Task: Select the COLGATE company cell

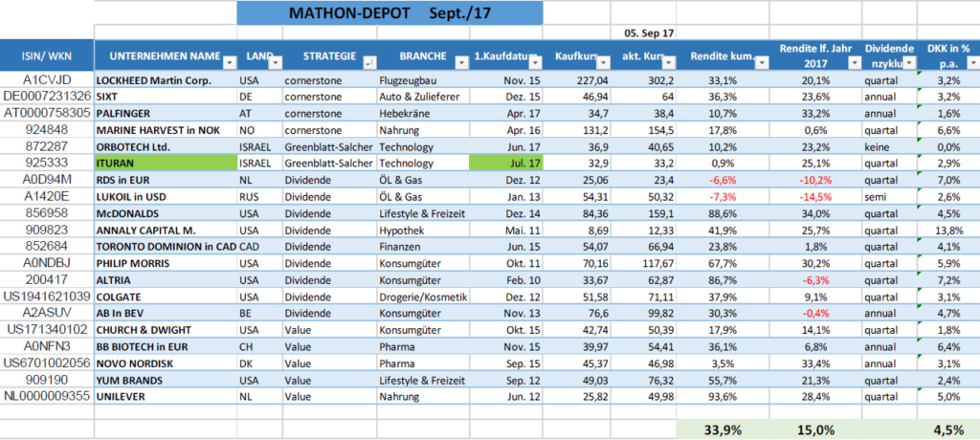Action: (166, 297)
